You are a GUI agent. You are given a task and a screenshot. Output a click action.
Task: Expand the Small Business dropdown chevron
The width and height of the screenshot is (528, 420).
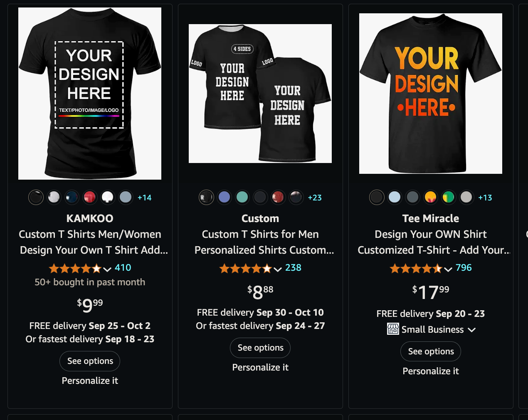pyautogui.click(x=471, y=330)
